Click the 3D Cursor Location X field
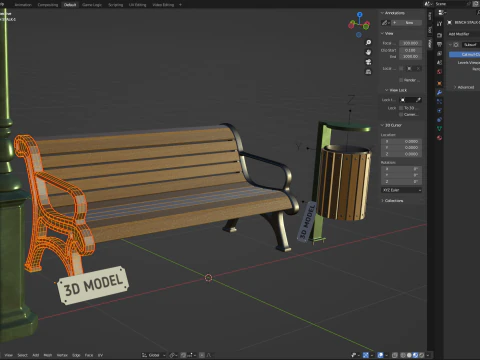The height and width of the screenshot is (360, 480). pos(401,142)
